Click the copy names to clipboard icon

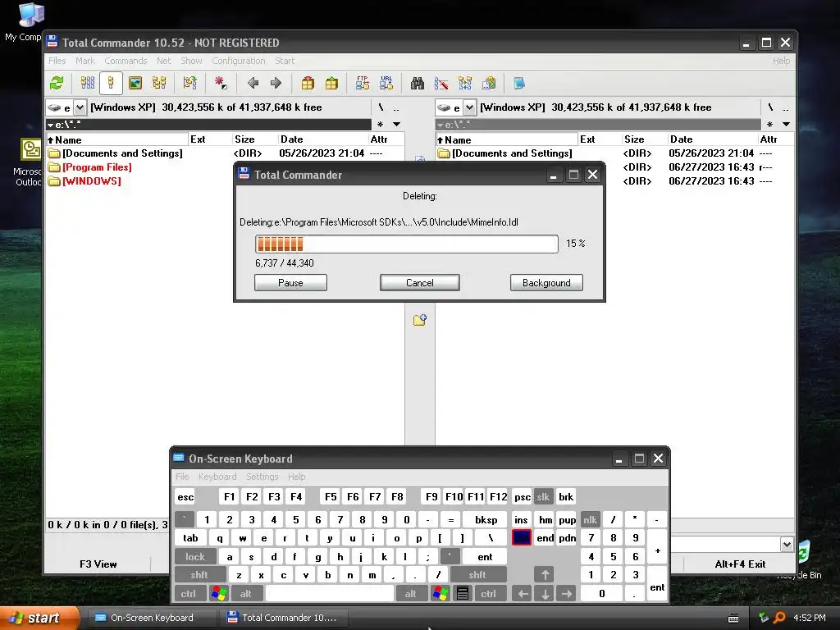point(489,83)
